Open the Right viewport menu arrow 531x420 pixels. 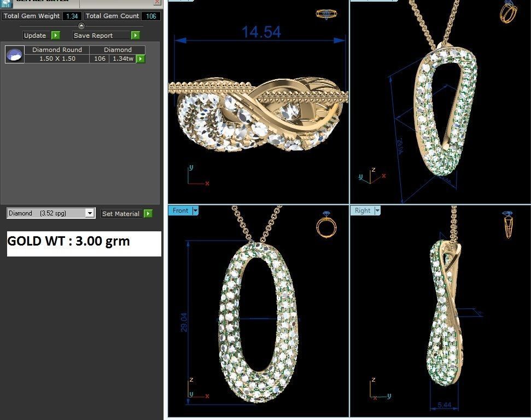point(377,211)
